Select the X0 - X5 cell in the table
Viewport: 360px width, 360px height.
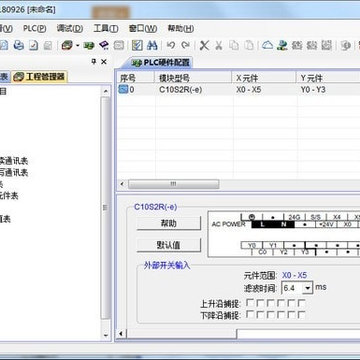coord(248,90)
